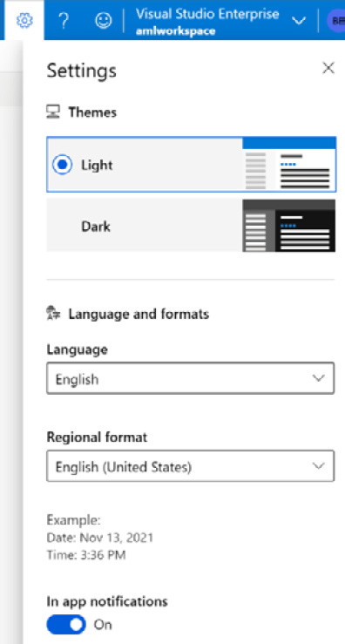
Task: Click the 'Time: 3:36 PM' example text
Action: click(86, 555)
